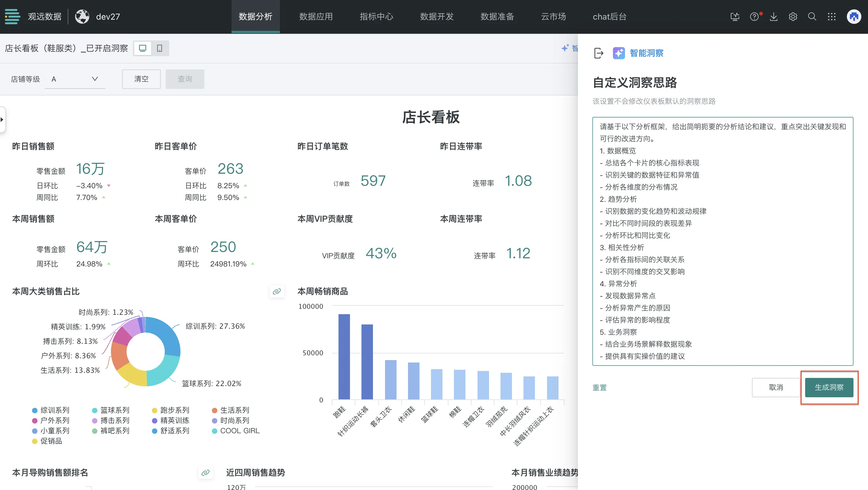Click link icon on 本月导购销售额排名 card
Viewport: 868px width, 490px height.
pyautogui.click(x=206, y=472)
